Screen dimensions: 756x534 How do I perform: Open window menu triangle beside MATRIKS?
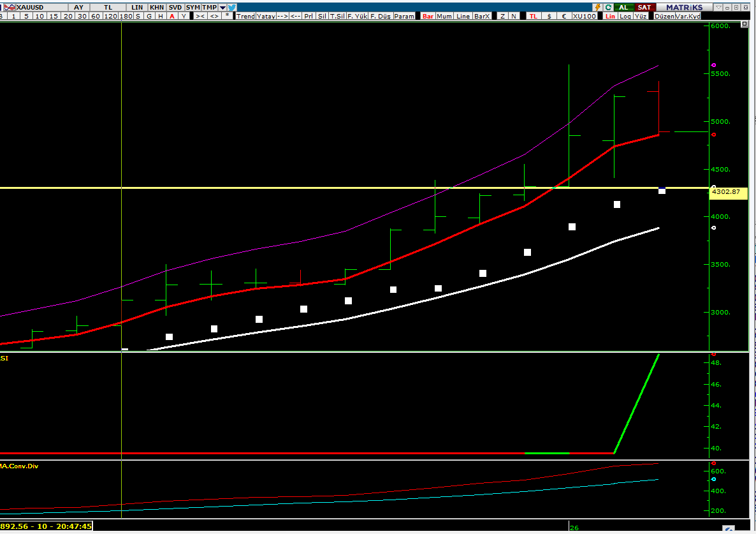click(x=718, y=7)
